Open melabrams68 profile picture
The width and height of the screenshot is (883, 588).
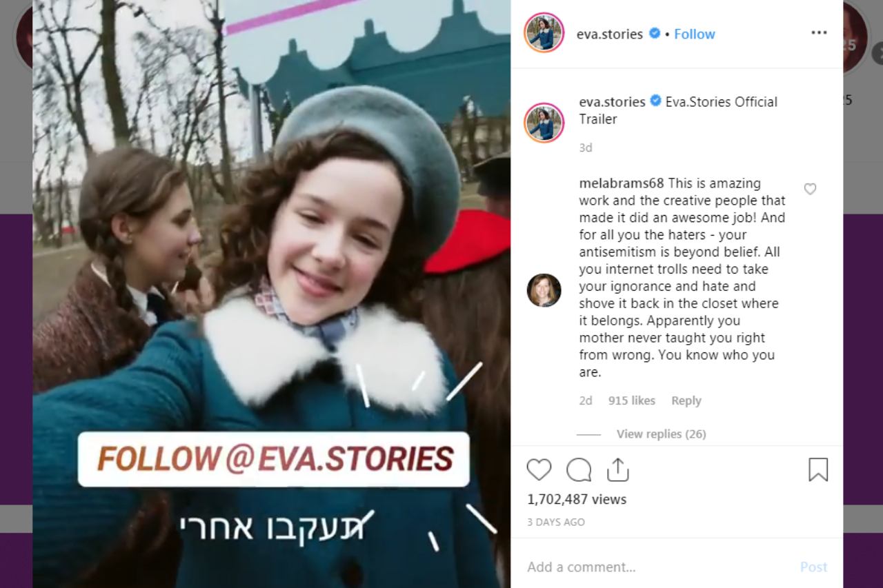544,290
